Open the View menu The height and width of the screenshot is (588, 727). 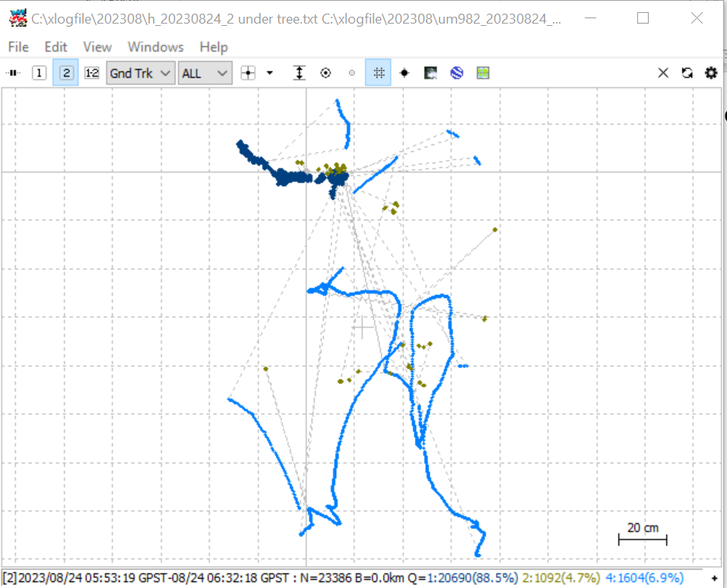click(x=97, y=47)
